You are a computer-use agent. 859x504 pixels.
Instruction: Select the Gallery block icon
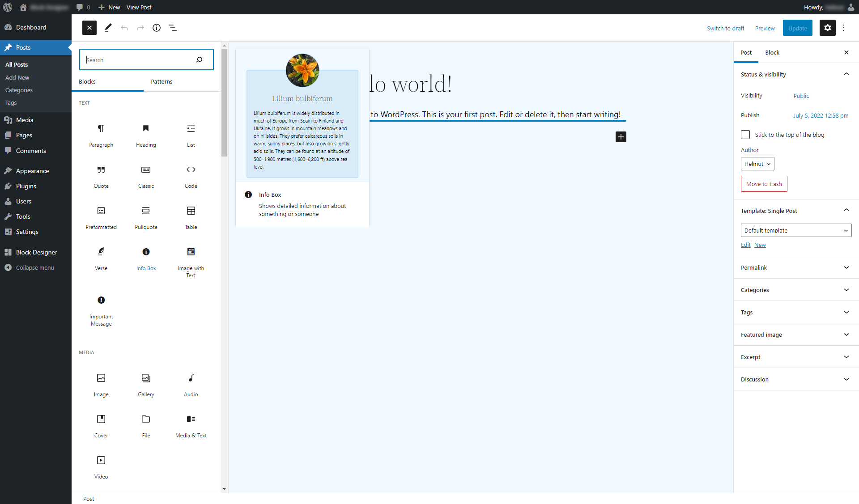coord(146,377)
